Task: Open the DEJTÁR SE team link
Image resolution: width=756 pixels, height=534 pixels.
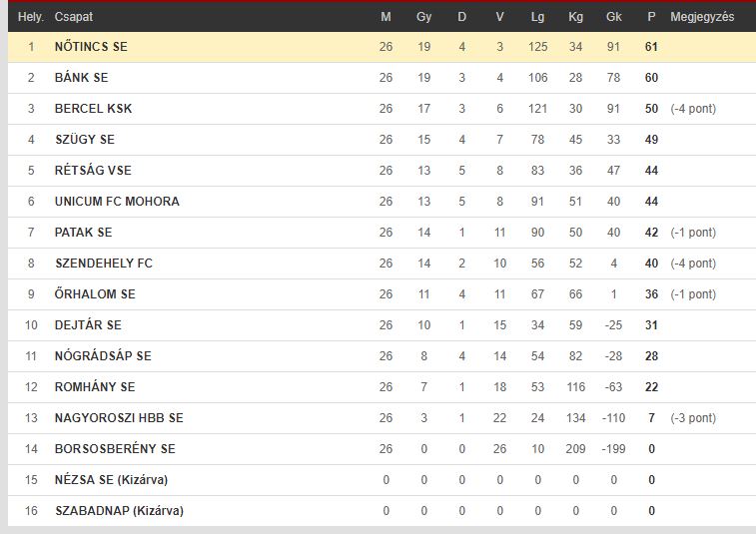Action: [x=88, y=324]
